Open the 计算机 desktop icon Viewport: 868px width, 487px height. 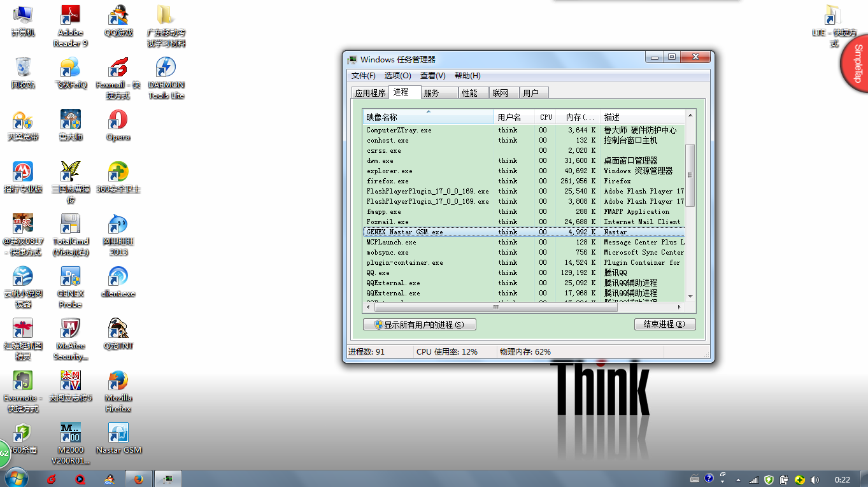click(23, 22)
